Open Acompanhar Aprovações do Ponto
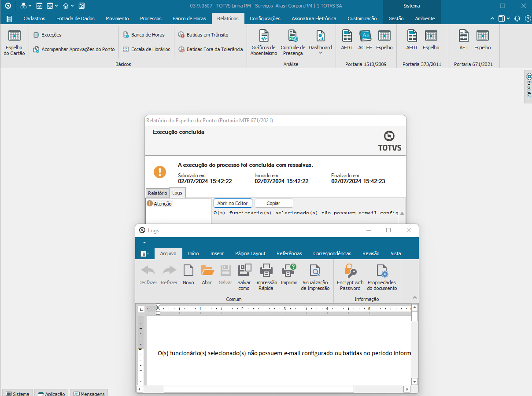This screenshot has width=532, height=396. click(74, 49)
